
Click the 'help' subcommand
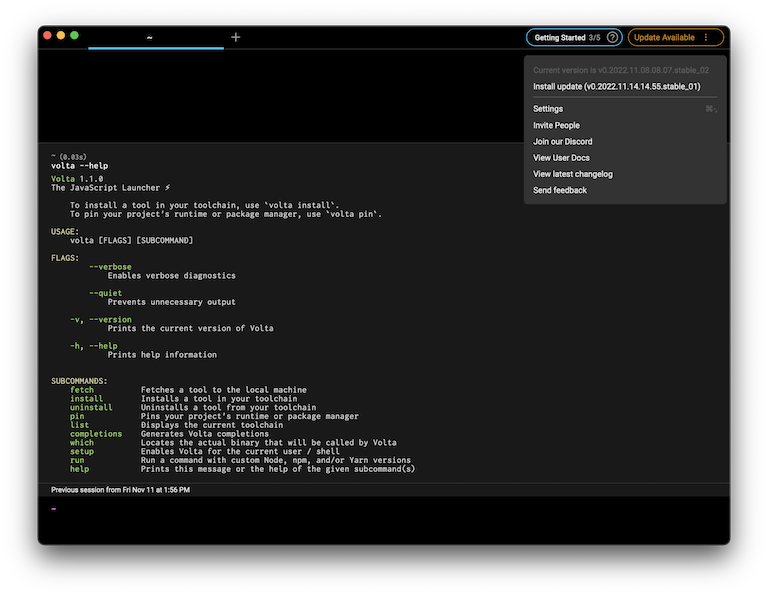pyautogui.click(x=79, y=469)
